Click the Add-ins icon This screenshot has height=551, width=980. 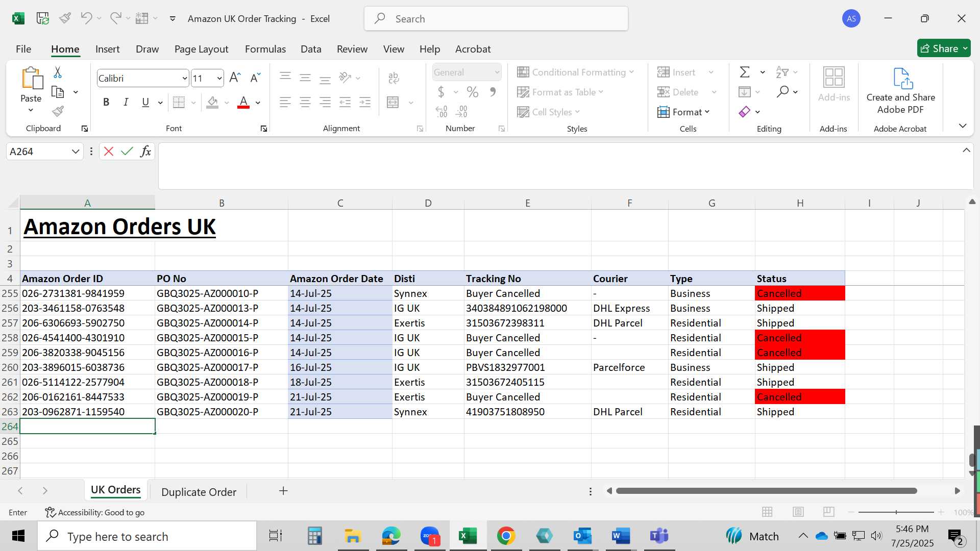834,84
